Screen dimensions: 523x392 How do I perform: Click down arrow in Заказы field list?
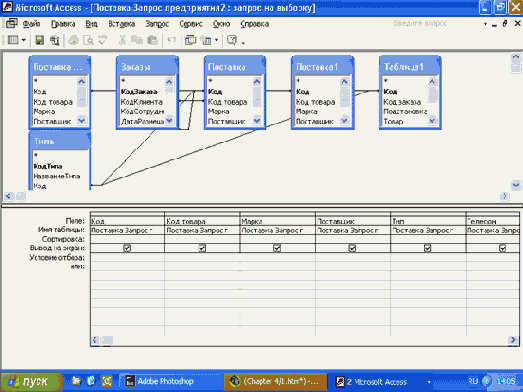point(169,120)
